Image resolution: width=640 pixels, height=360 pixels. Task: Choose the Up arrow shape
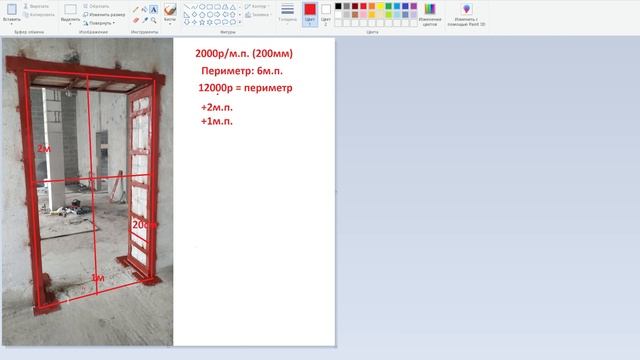click(x=233, y=15)
